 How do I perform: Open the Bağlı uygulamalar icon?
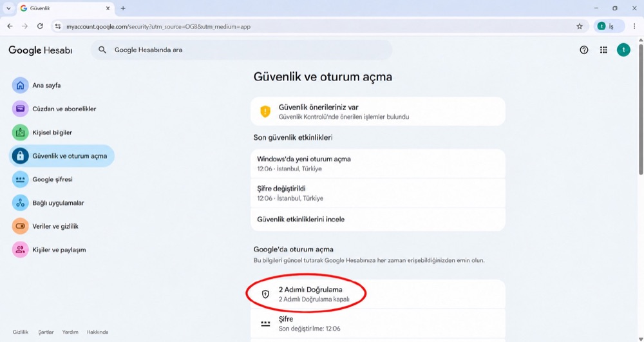tap(20, 203)
